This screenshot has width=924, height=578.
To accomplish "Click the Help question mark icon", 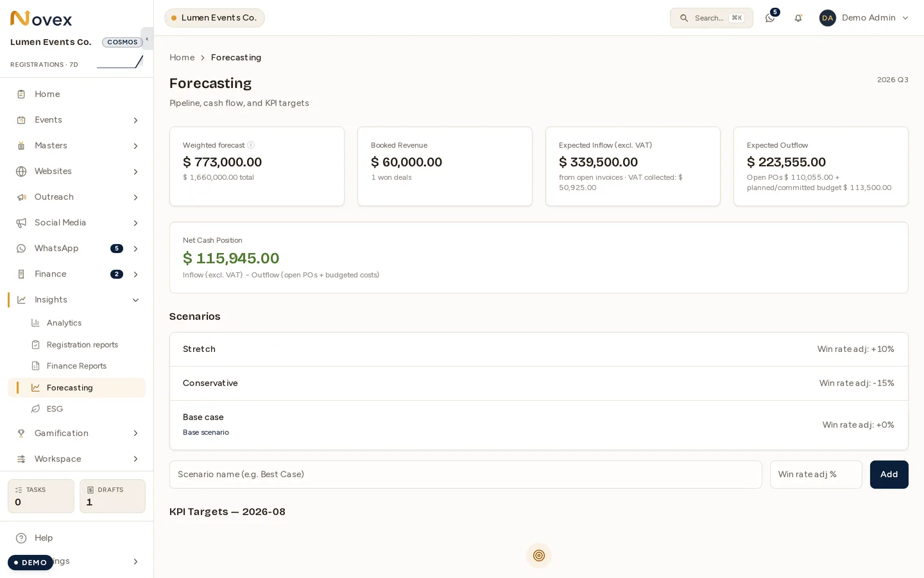I will [21, 538].
